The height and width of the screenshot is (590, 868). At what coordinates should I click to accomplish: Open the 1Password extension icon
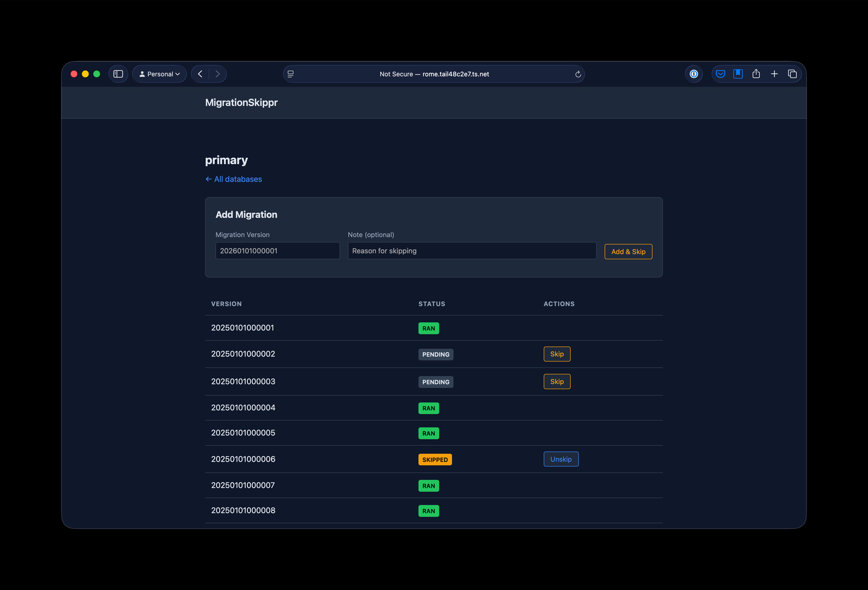tap(694, 74)
